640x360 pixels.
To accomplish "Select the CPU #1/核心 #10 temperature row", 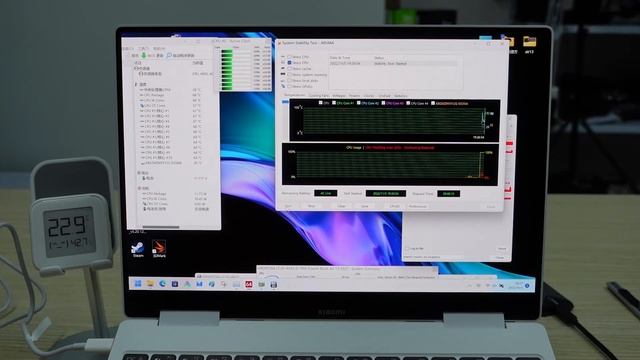I will [171, 158].
